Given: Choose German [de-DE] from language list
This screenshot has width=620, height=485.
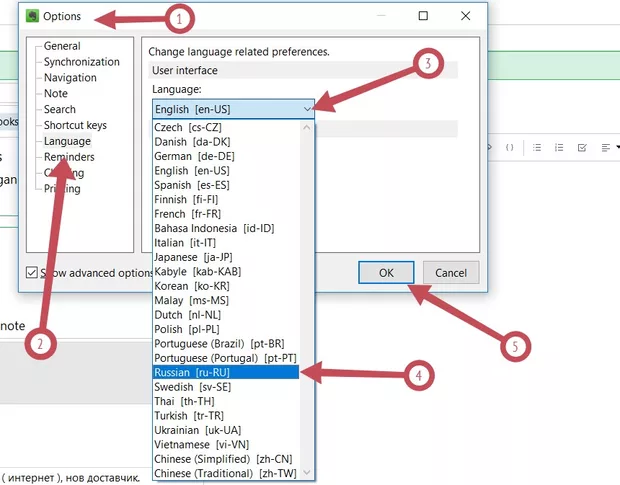Looking at the screenshot, I should tap(226, 156).
